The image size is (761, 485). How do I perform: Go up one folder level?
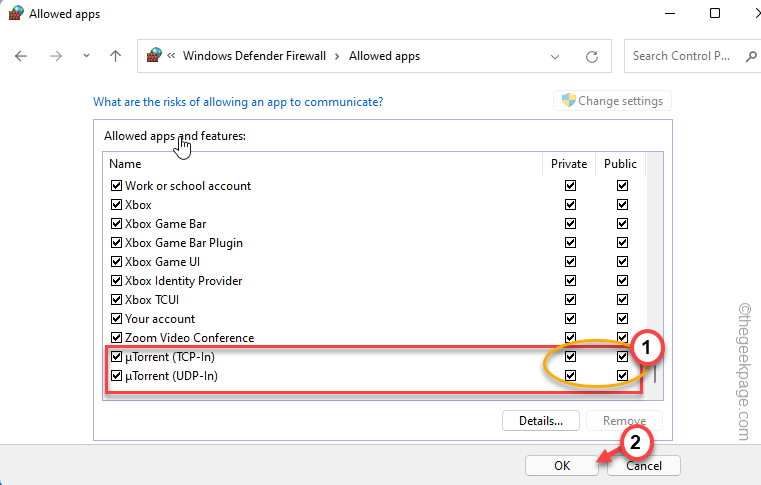[x=115, y=56]
